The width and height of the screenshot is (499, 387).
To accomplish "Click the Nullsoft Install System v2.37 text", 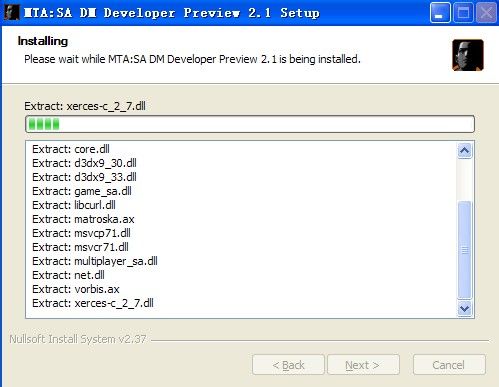I will 78,339.
